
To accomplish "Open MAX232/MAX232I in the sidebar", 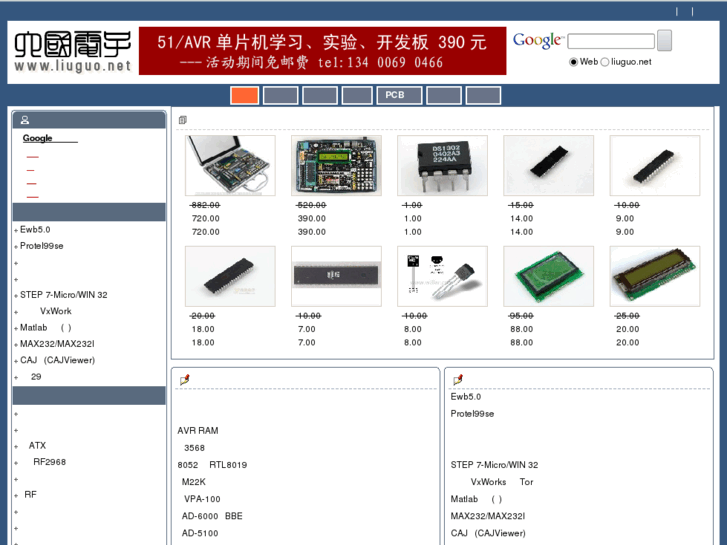I will (57, 344).
